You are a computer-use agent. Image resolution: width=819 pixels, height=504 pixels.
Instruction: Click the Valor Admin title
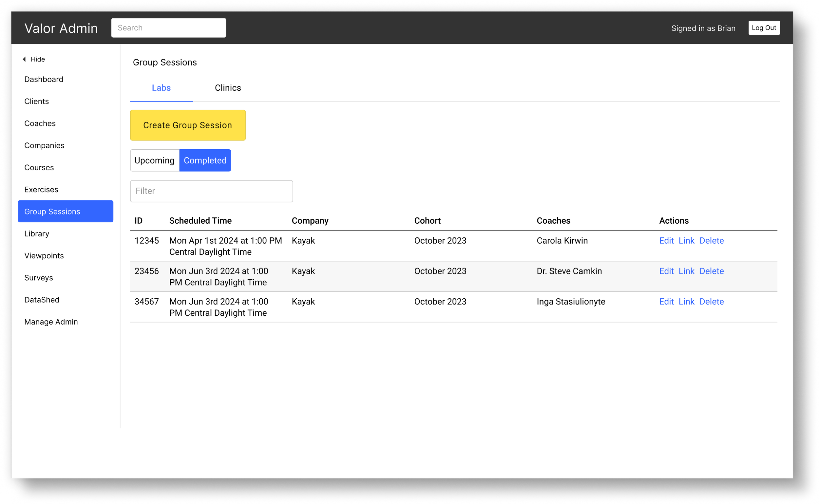tap(61, 28)
